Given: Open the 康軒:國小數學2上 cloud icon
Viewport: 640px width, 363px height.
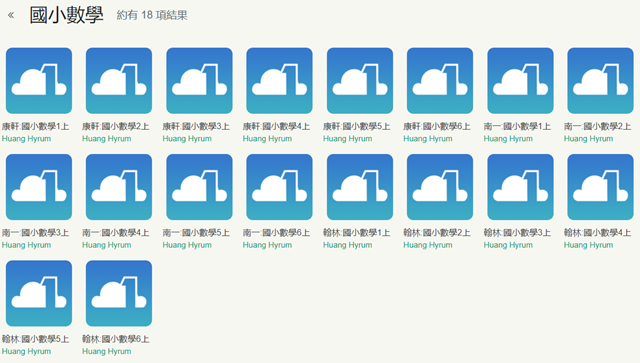Looking at the screenshot, I should tap(119, 80).
